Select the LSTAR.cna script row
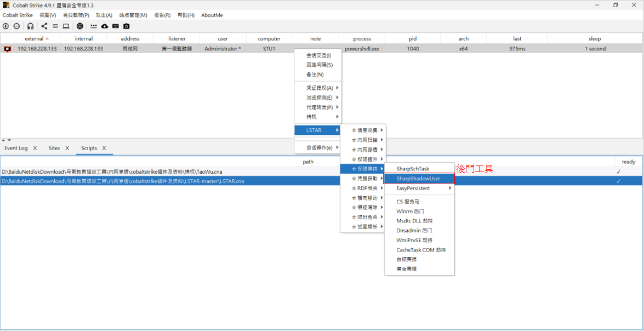 click(x=322, y=181)
